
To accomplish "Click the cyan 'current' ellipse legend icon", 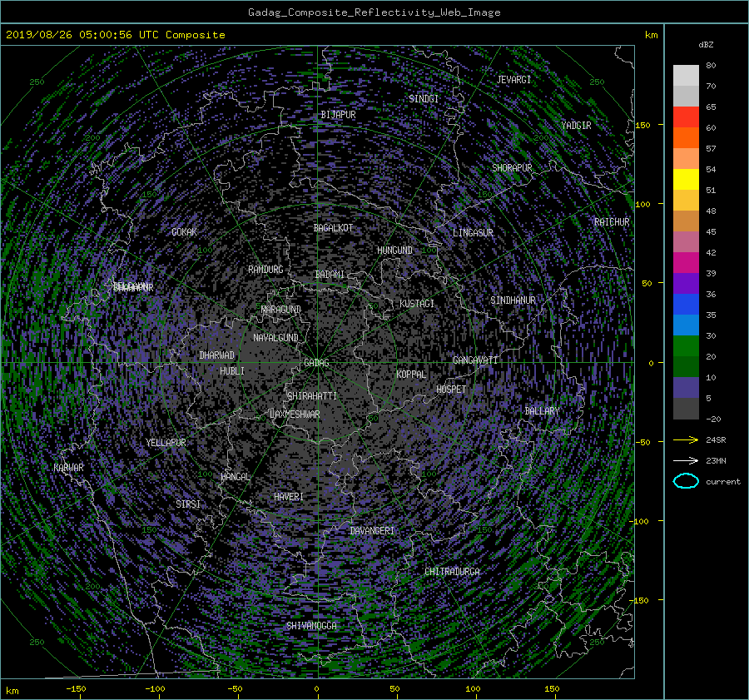I will 686,481.
